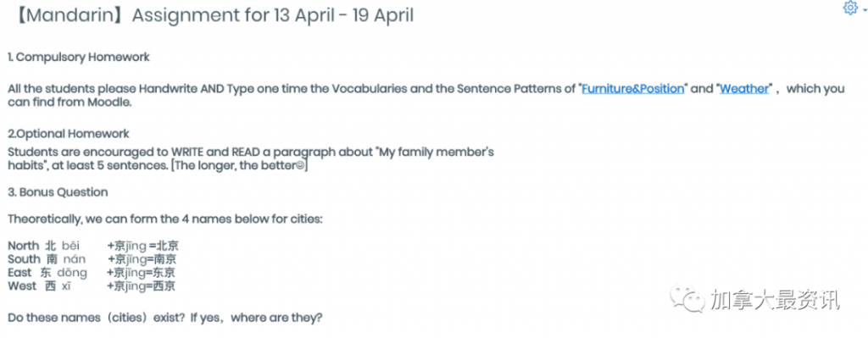Image resolution: width=868 pixels, height=338 pixels.
Task: Click the West 西 xī row
Action: 92,286
